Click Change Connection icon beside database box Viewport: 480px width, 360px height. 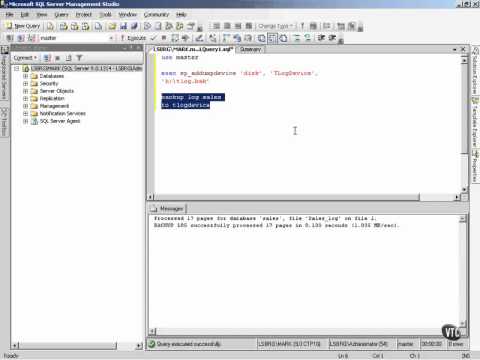click(x=32, y=38)
